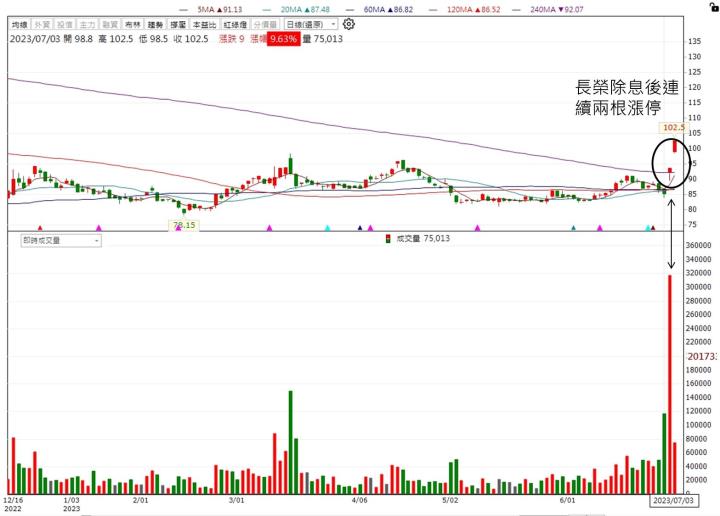
Task: Click the 2023/07/03 date label on axis
Action: (x=673, y=498)
